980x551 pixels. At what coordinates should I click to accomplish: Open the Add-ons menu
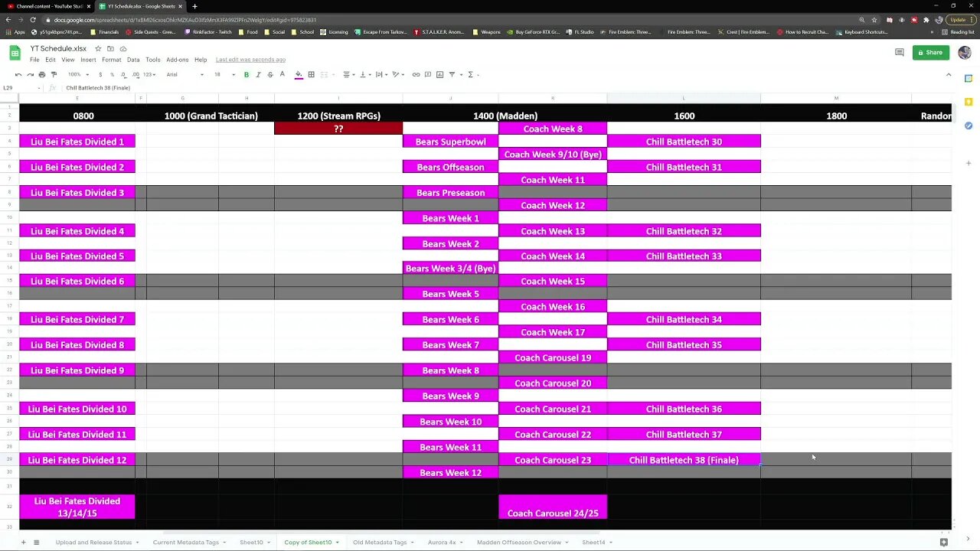[x=177, y=60]
